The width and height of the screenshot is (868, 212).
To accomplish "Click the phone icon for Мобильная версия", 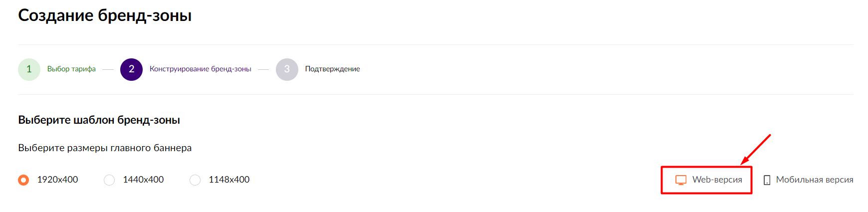I will (x=767, y=180).
